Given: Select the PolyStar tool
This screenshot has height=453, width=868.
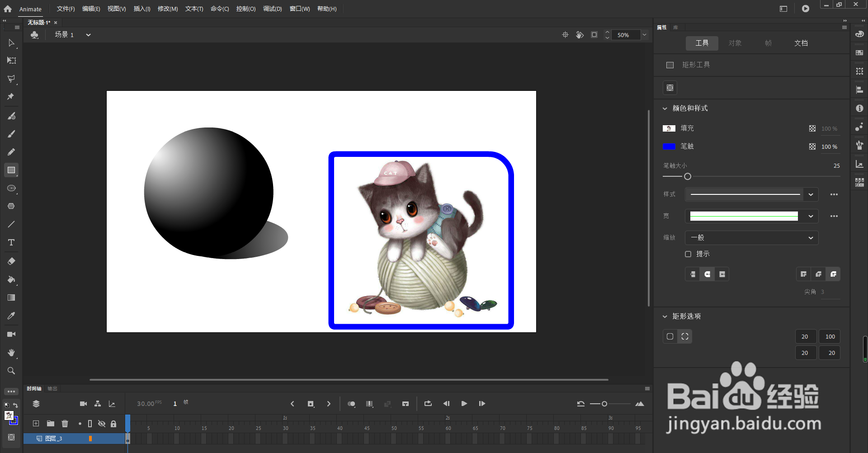Looking at the screenshot, I should click(x=11, y=206).
